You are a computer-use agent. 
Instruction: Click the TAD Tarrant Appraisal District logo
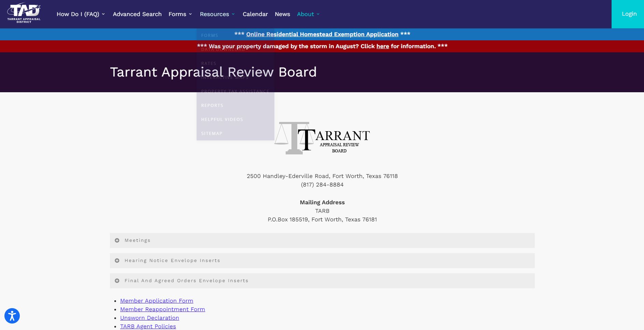pyautogui.click(x=24, y=14)
